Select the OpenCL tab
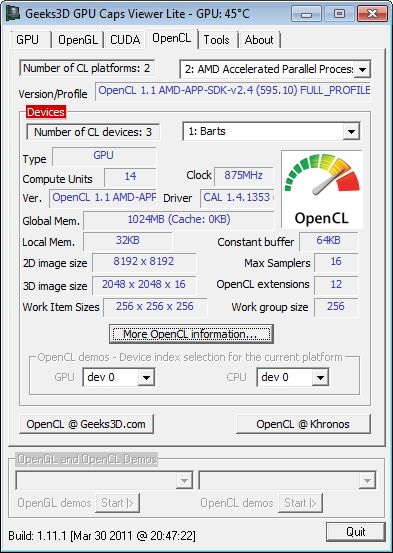Viewport: 393px width, 553px height. (171, 38)
